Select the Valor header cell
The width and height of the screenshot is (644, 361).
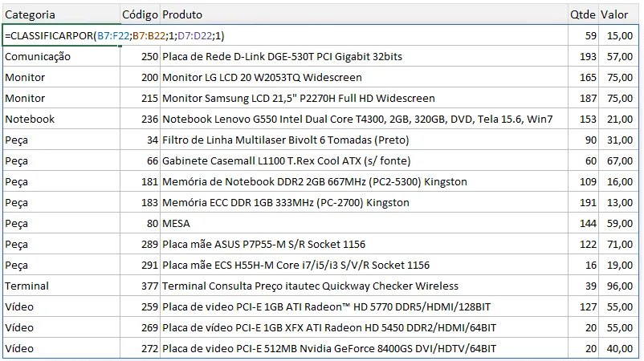618,14
